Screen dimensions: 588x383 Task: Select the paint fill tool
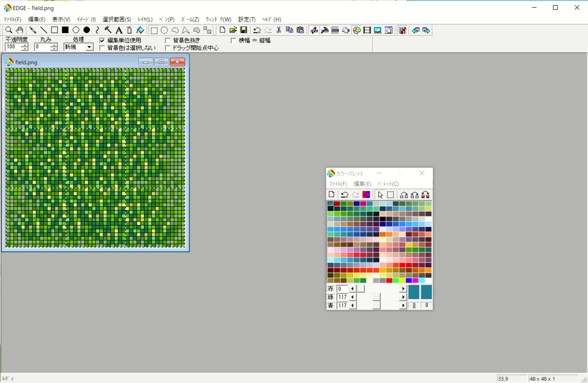140,30
